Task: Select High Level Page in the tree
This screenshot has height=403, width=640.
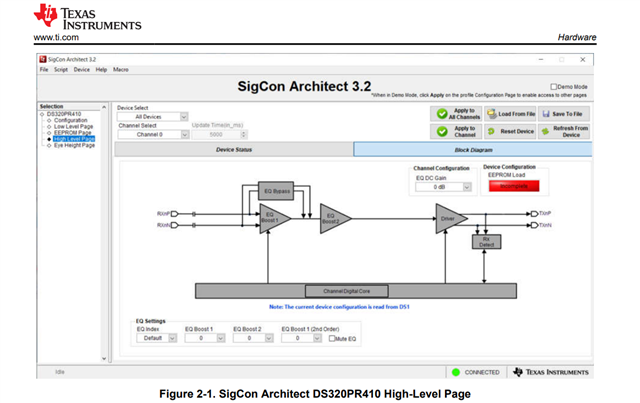Action: click(74, 139)
